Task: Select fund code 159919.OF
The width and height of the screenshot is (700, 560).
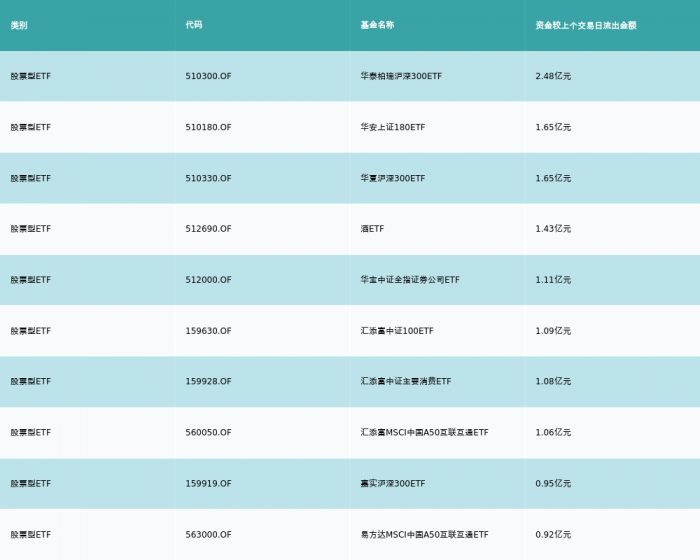Action: 208,484
